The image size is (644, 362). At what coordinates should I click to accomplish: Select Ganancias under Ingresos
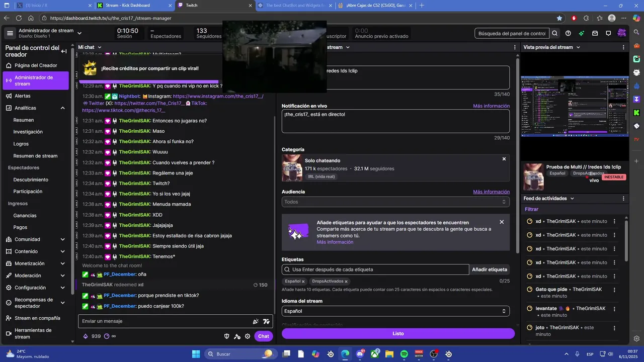point(25,216)
